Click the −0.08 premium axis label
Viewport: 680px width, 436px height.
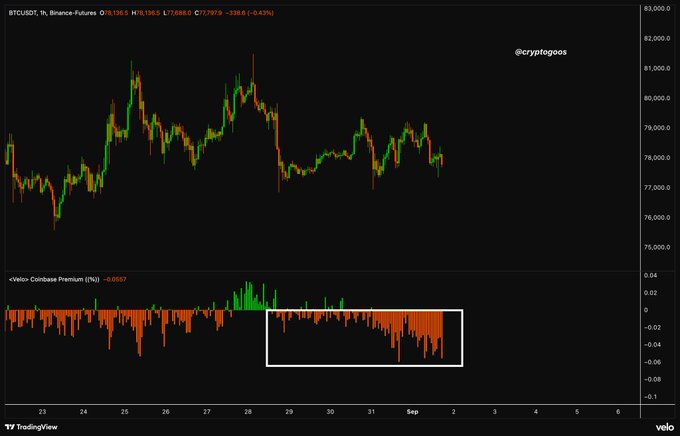click(652, 380)
